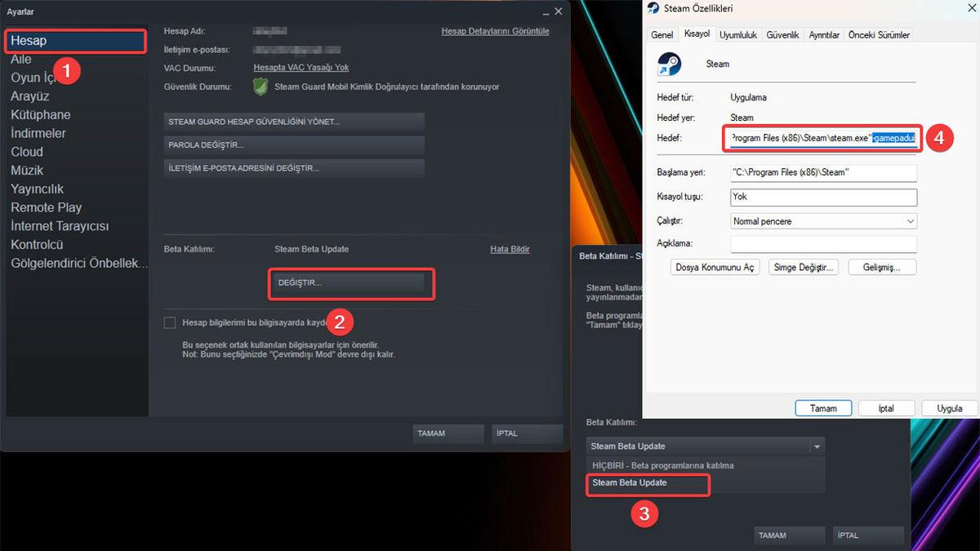Enable the 'Hesap bilgilerimi bu bilgisayarda kaydet' checkbox

[x=169, y=322]
